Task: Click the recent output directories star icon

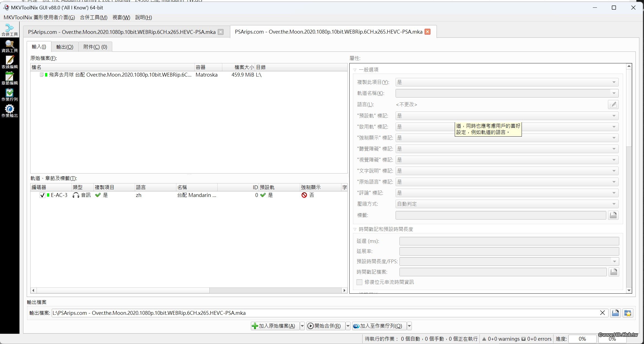Action: tap(628, 313)
